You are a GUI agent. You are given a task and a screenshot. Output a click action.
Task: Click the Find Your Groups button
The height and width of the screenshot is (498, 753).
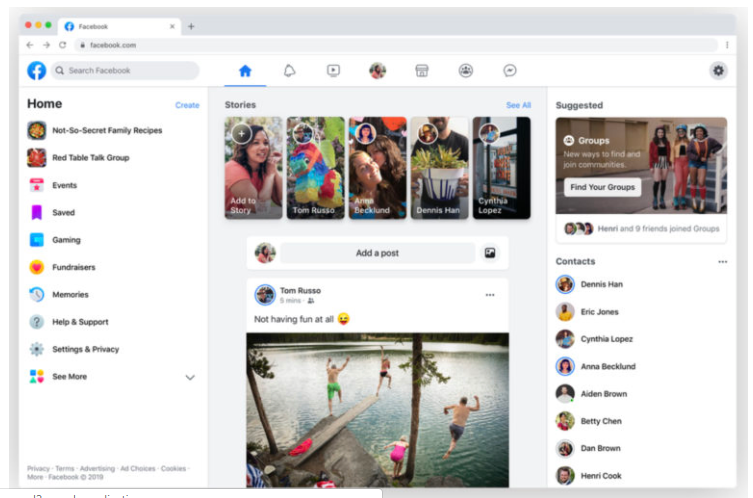602,187
